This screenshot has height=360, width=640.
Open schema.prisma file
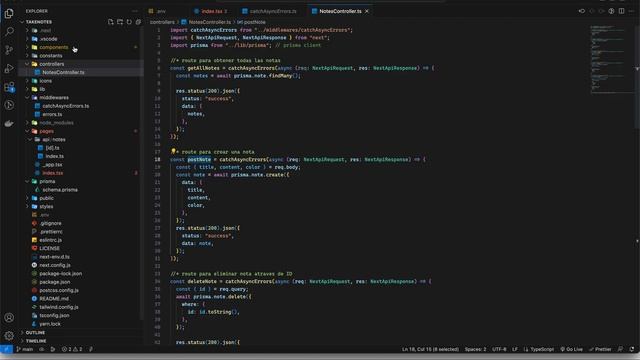pyautogui.click(x=60, y=190)
